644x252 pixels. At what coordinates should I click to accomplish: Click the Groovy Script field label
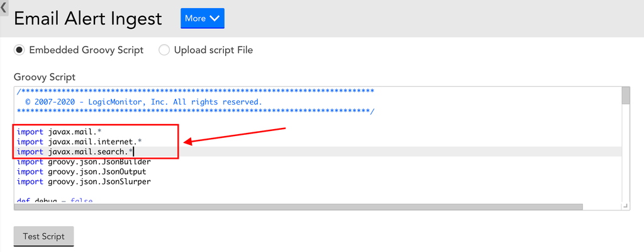(45, 77)
